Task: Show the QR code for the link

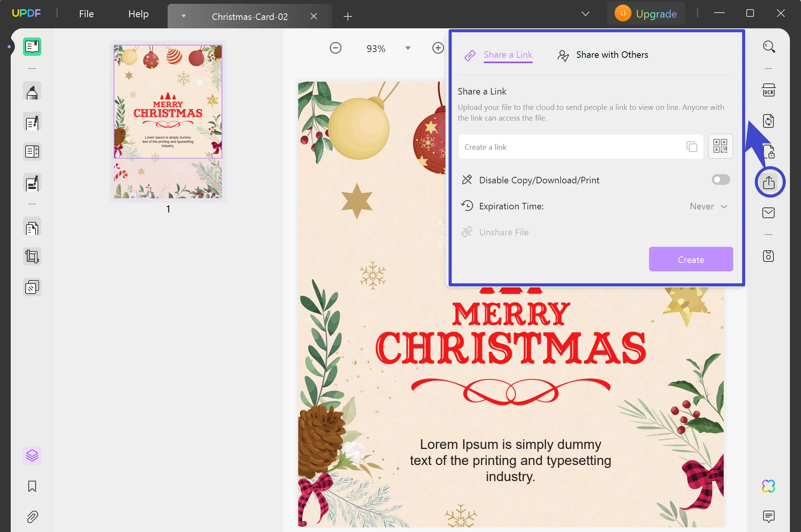Action: (721, 146)
